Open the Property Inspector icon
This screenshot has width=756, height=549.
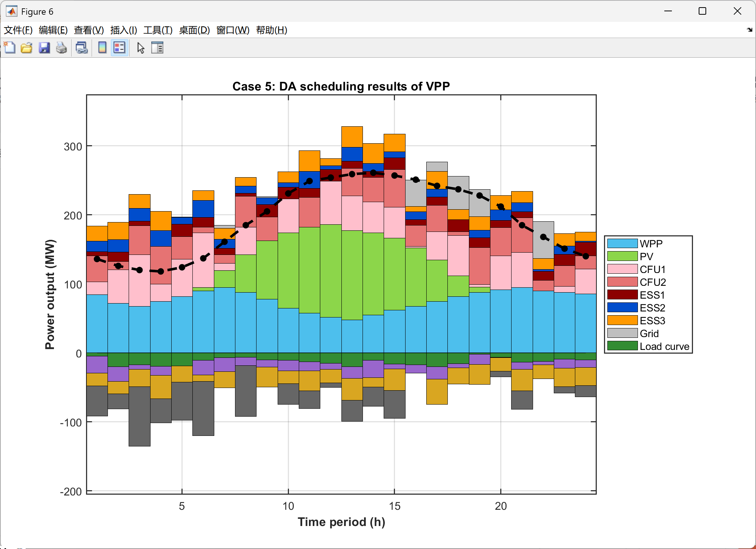(157, 48)
